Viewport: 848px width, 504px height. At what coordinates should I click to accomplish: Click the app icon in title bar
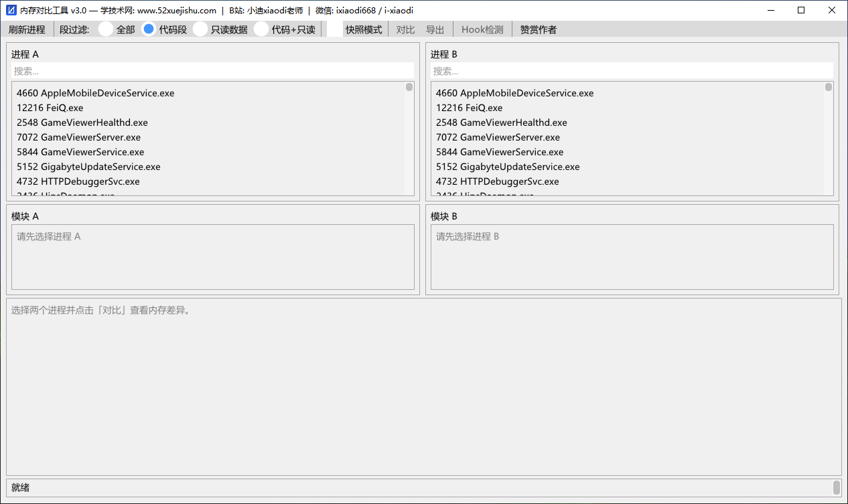(x=11, y=10)
